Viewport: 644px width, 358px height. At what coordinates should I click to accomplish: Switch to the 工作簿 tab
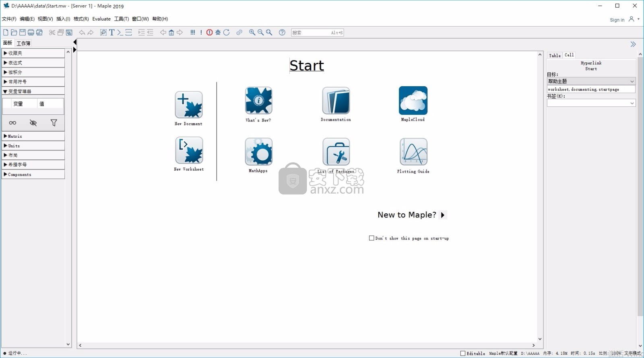tap(23, 43)
